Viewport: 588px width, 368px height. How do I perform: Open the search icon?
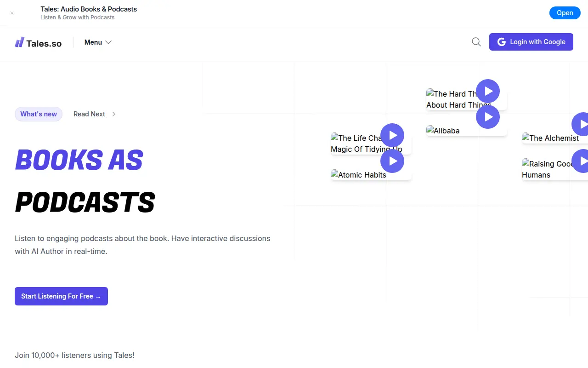[x=476, y=42]
